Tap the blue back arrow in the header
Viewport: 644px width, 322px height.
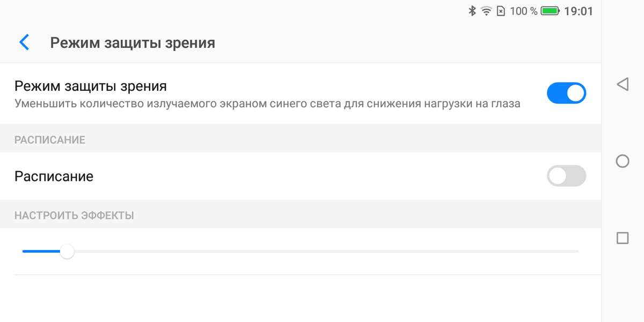(24, 42)
